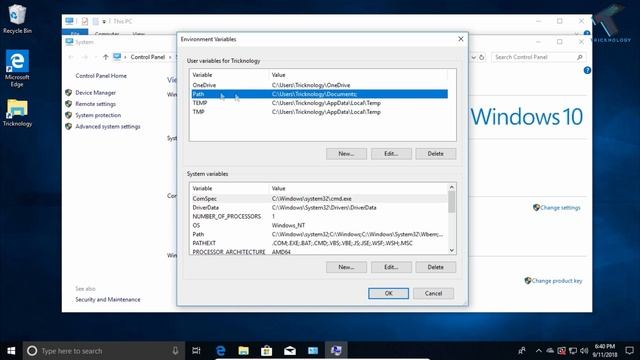The image size is (640, 360).
Task: Select DriverData system variable row
Action: click(x=320, y=208)
